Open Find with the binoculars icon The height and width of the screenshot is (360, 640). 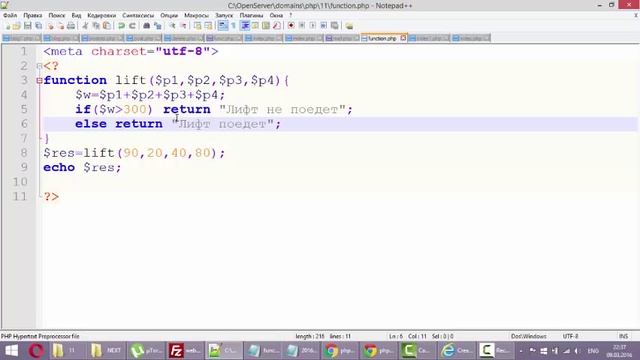147,26
